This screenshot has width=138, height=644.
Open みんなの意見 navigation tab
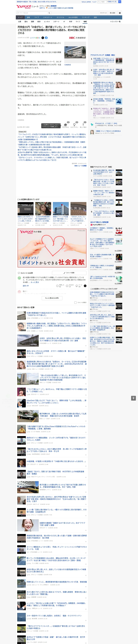coord(73,17)
